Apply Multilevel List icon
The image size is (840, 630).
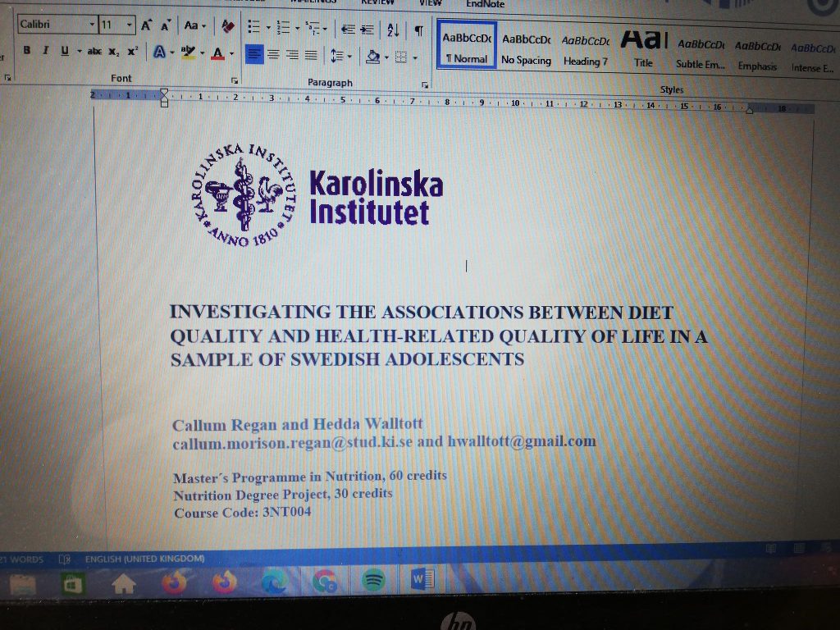click(x=313, y=28)
